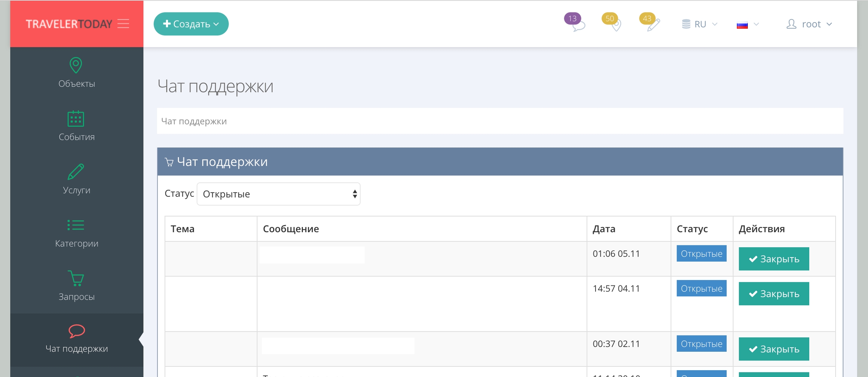The image size is (868, 377).
Task: Close the chat dated 01:06 05.11
Action: point(773,259)
